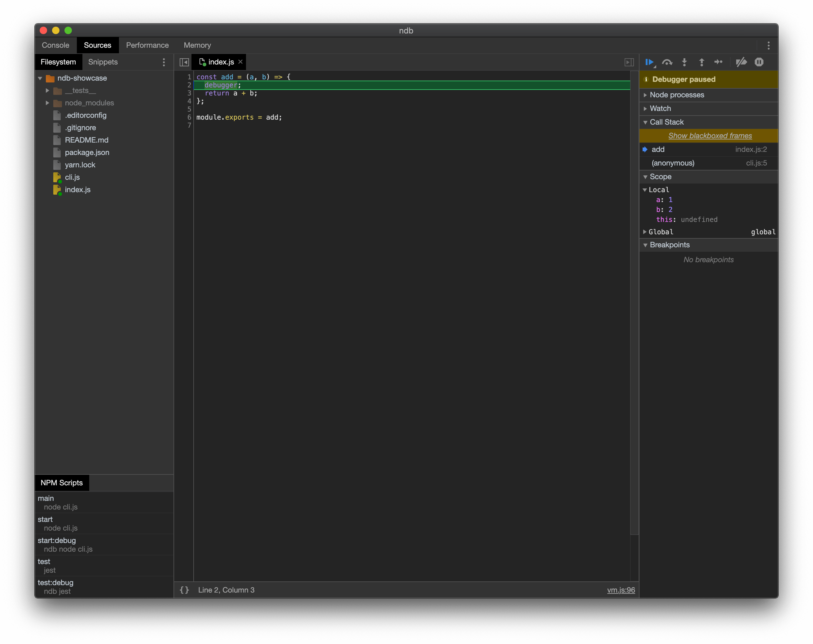
Task: Toggle deactivate breakpoints button
Action: pyautogui.click(x=741, y=62)
